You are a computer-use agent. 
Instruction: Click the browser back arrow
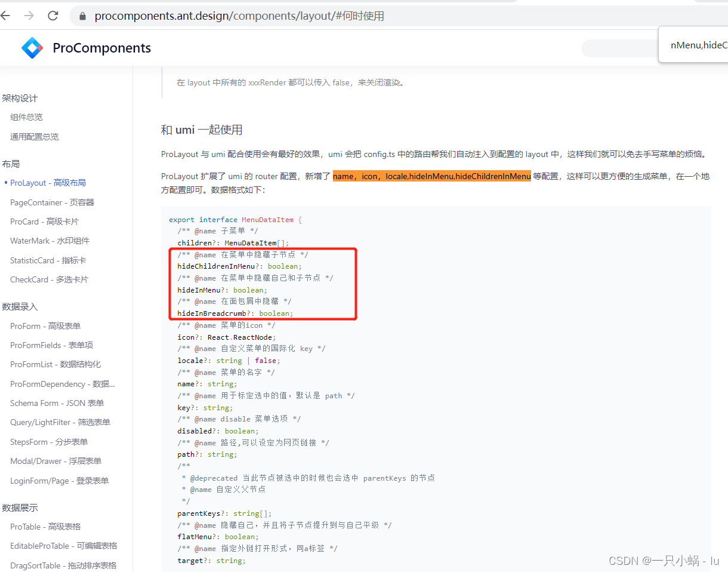tap(5, 16)
